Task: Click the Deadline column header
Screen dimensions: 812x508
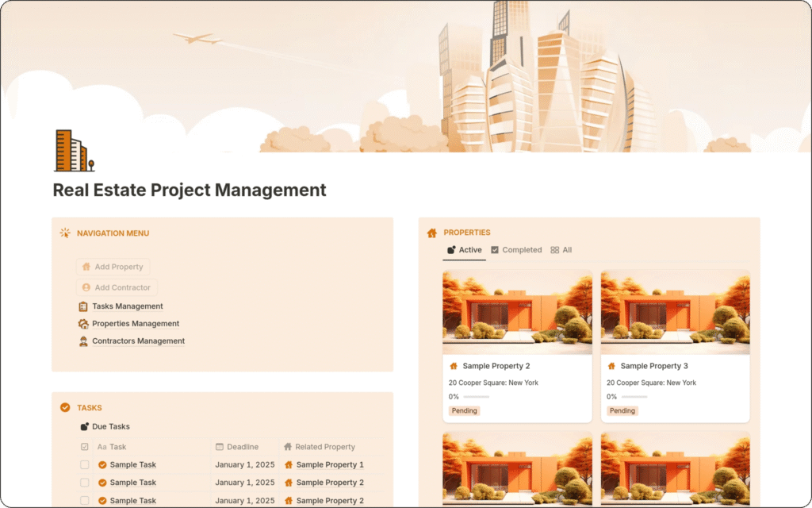Action: pos(242,447)
